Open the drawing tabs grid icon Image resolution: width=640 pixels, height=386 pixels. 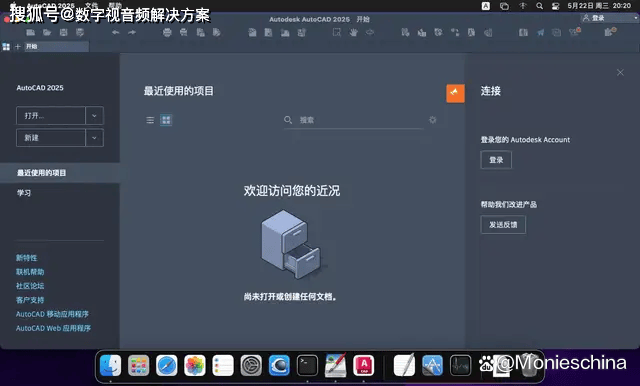pyautogui.click(x=6, y=47)
